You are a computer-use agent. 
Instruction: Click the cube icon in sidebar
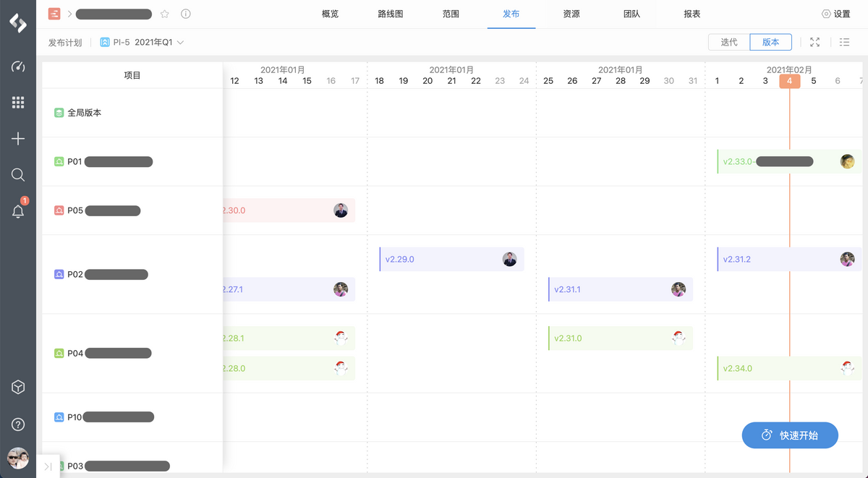click(x=18, y=388)
